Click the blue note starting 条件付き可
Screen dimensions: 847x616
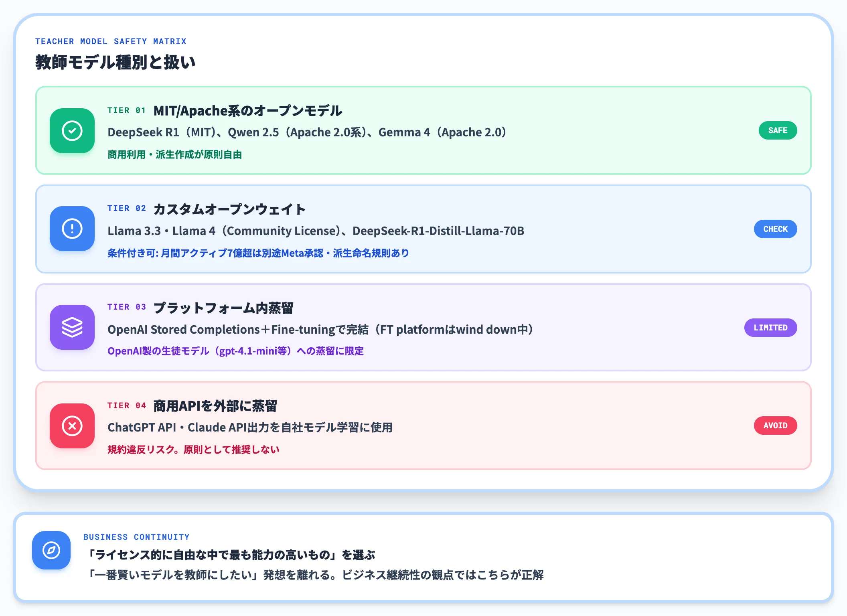point(258,253)
